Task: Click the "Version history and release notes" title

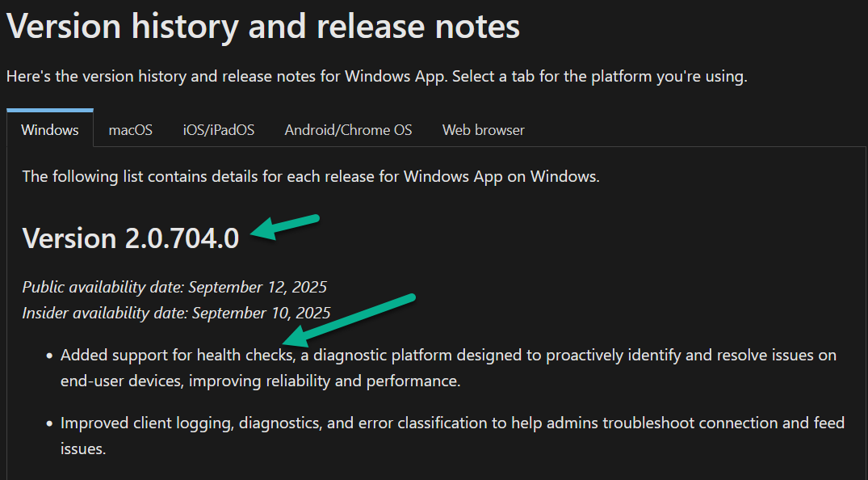Action: click(263, 27)
